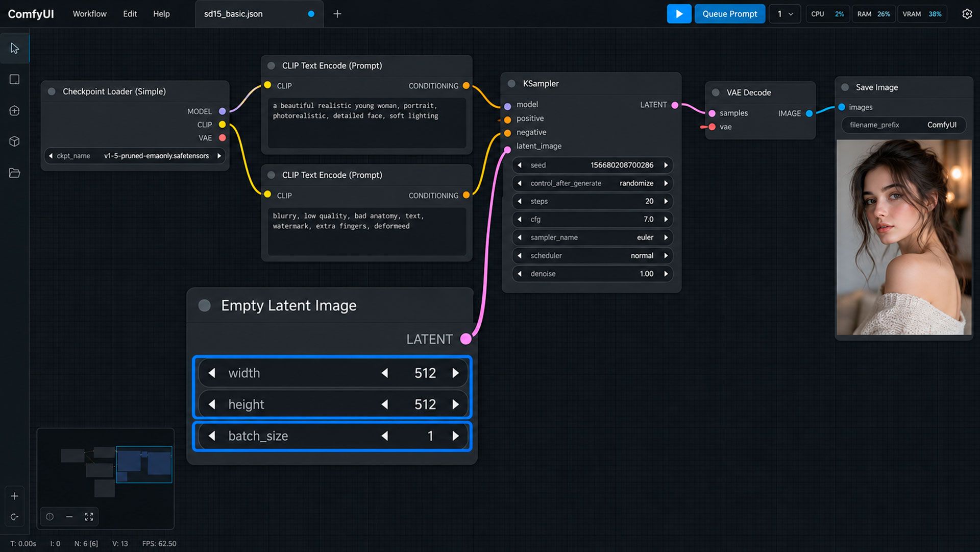Image resolution: width=980 pixels, height=552 pixels.
Task: Open the Workflow menu
Action: pyautogui.click(x=89, y=14)
